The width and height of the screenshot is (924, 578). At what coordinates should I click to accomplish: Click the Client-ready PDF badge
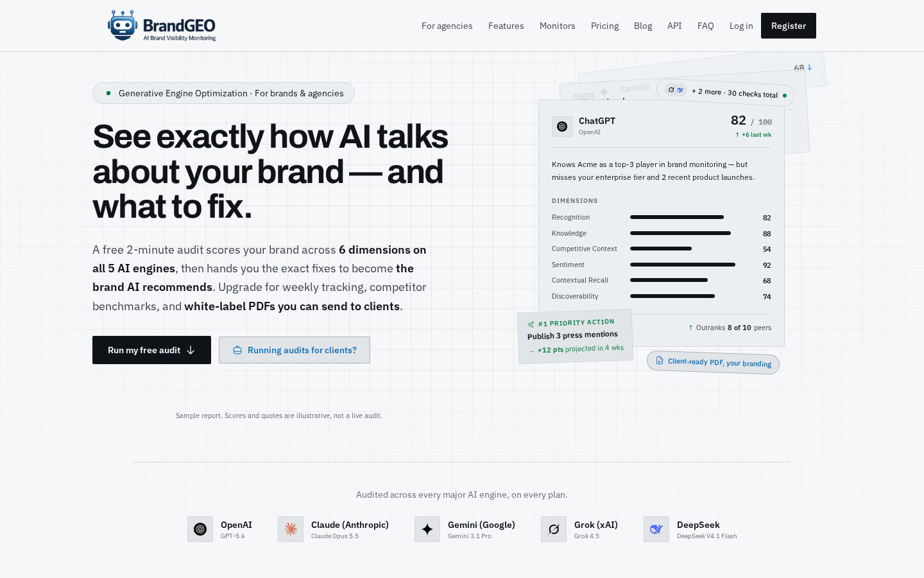[x=713, y=362]
